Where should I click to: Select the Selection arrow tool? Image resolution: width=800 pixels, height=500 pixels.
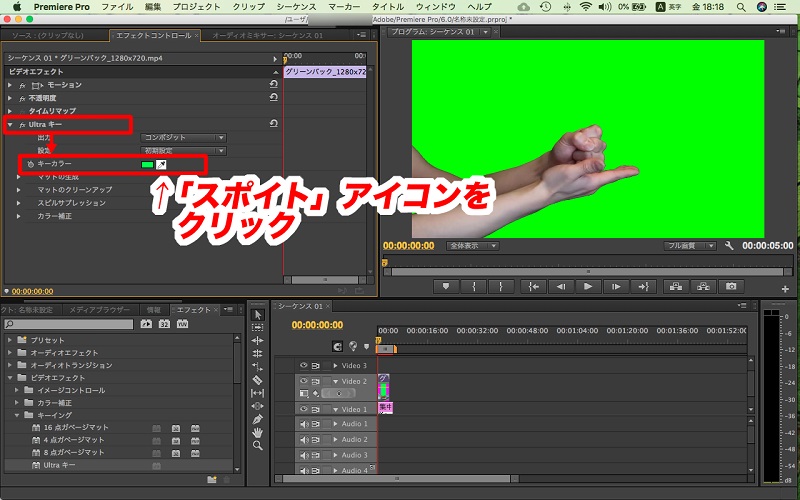(x=258, y=314)
